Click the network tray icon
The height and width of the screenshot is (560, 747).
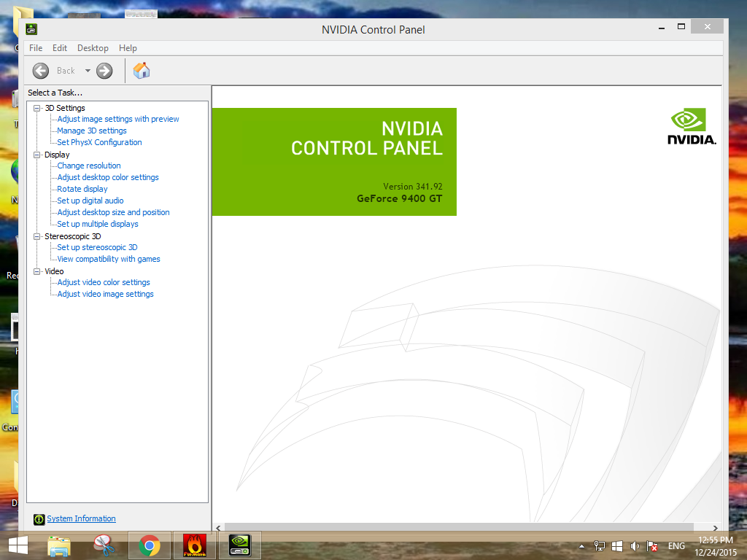600,546
